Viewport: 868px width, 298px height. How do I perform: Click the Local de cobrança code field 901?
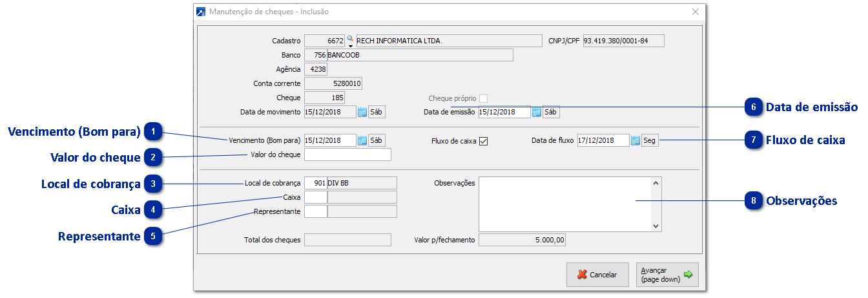(315, 183)
